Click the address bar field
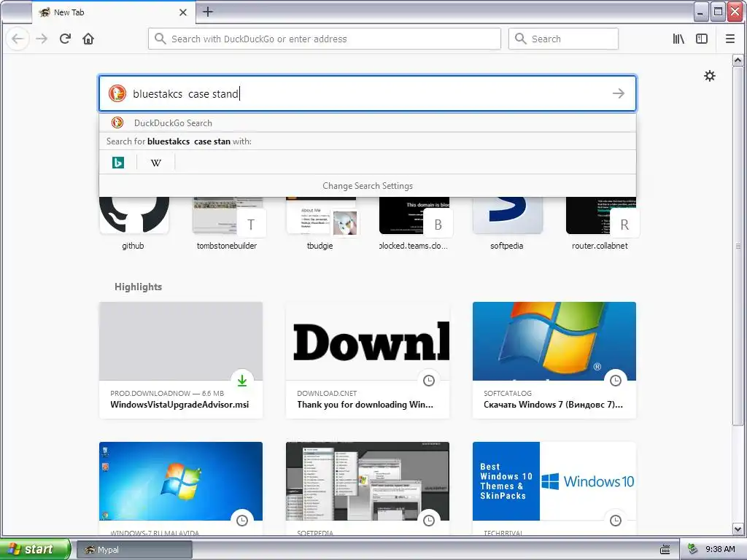This screenshot has height=560, width=747. tap(325, 39)
